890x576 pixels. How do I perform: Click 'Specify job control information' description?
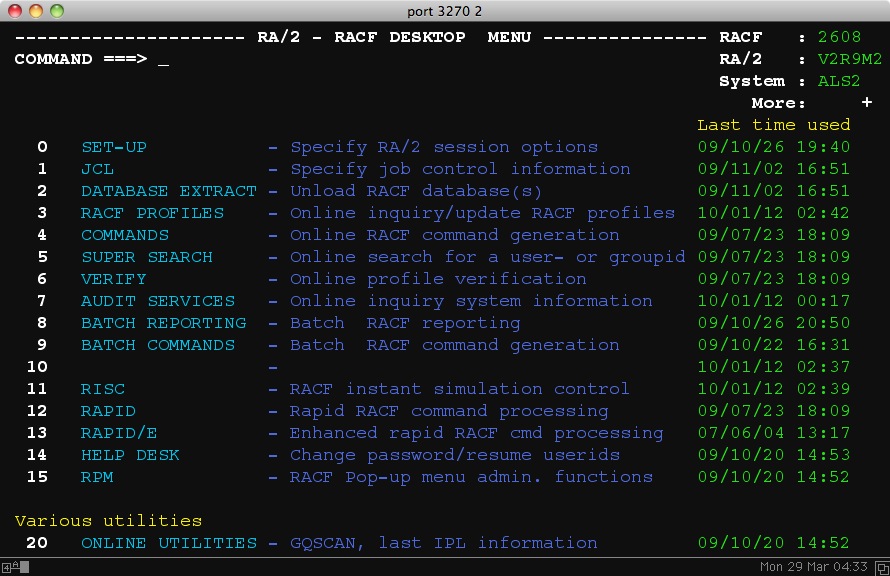click(x=460, y=169)
